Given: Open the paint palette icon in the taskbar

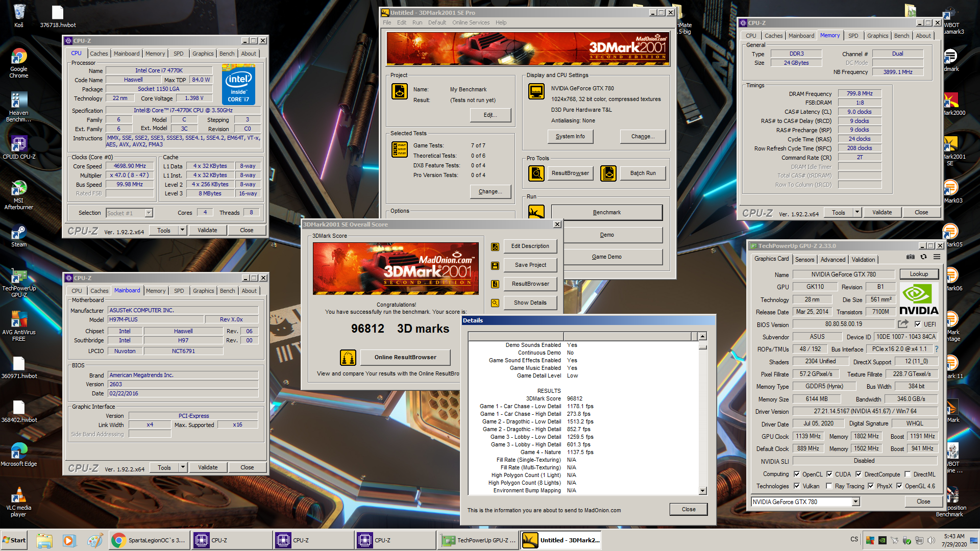Looking at the screenshot, I should coord(94,540).
